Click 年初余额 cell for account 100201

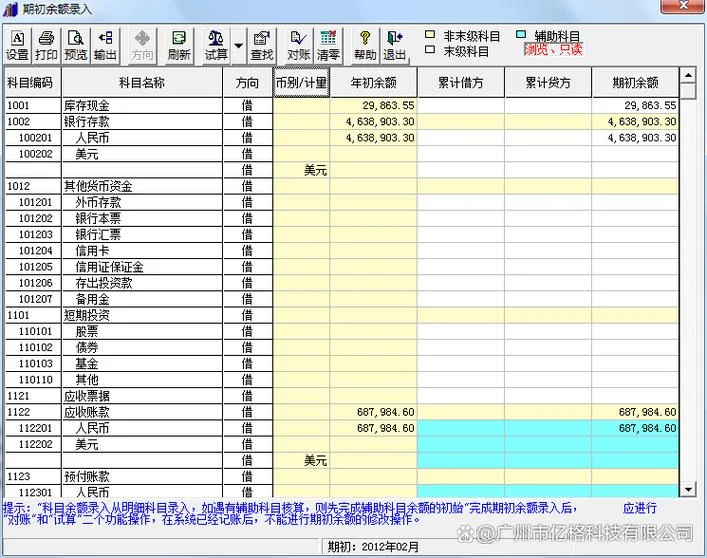click(x=373, y=138)
